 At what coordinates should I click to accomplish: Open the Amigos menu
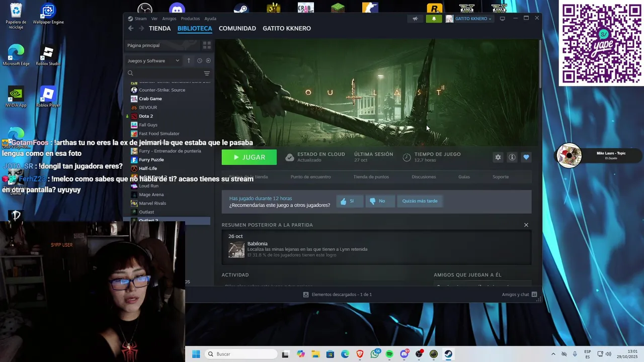point(169,19)
